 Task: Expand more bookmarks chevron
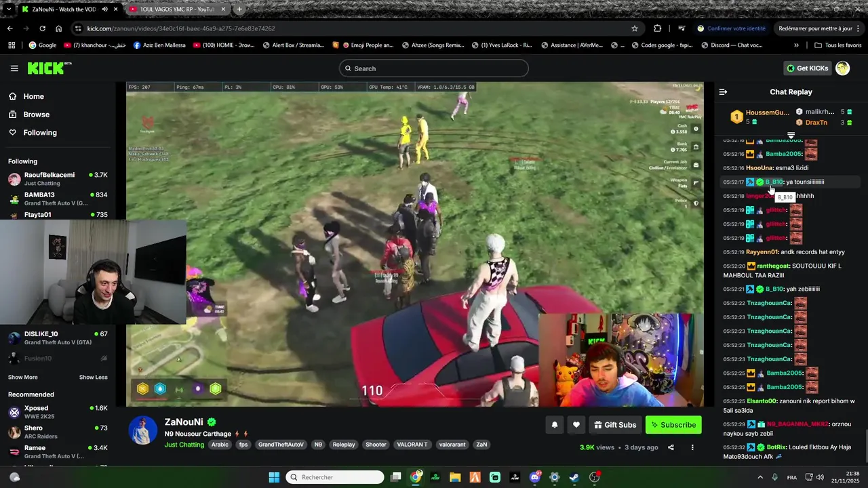tap(796, 45)
